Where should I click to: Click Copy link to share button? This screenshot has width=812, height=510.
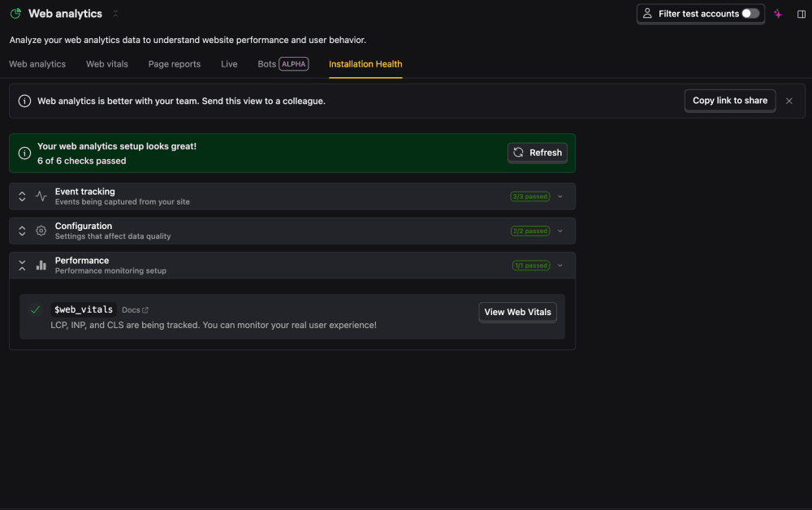tap(730, 101)
